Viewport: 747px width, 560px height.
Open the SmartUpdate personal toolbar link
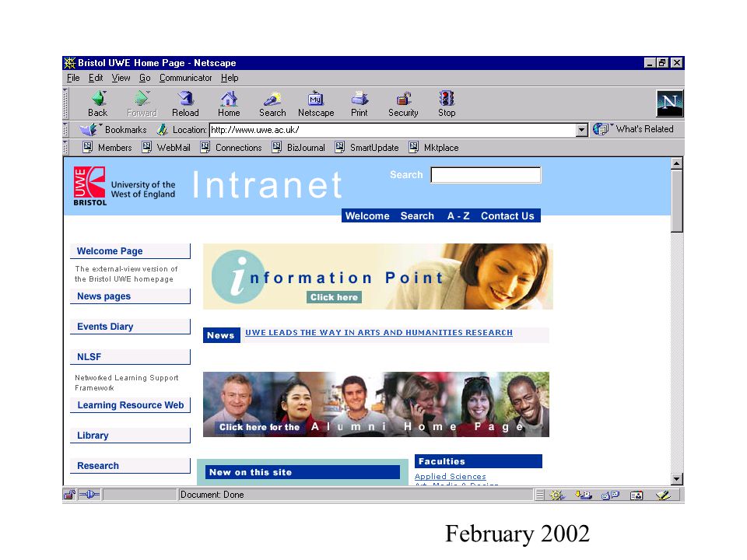point(366,148)
